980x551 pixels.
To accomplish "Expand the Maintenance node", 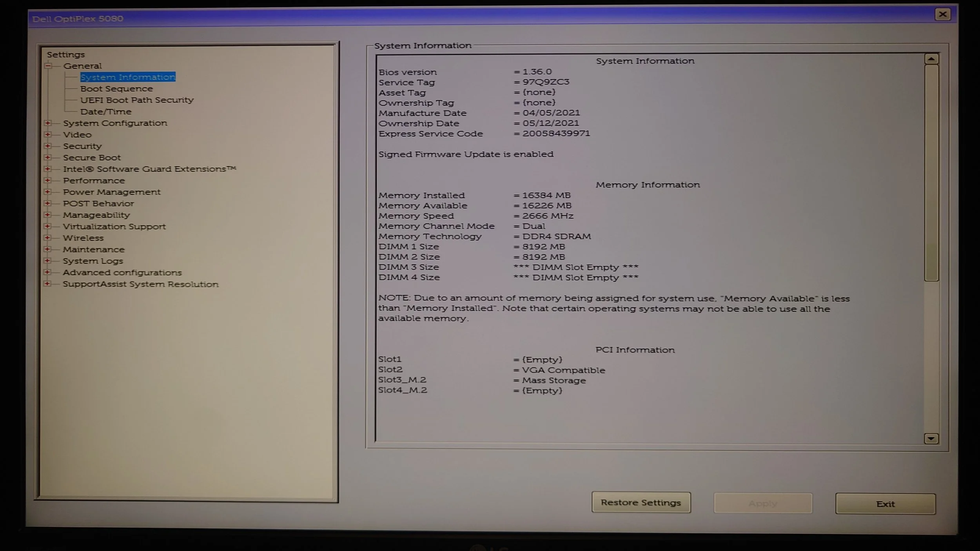I will [48, 249].
